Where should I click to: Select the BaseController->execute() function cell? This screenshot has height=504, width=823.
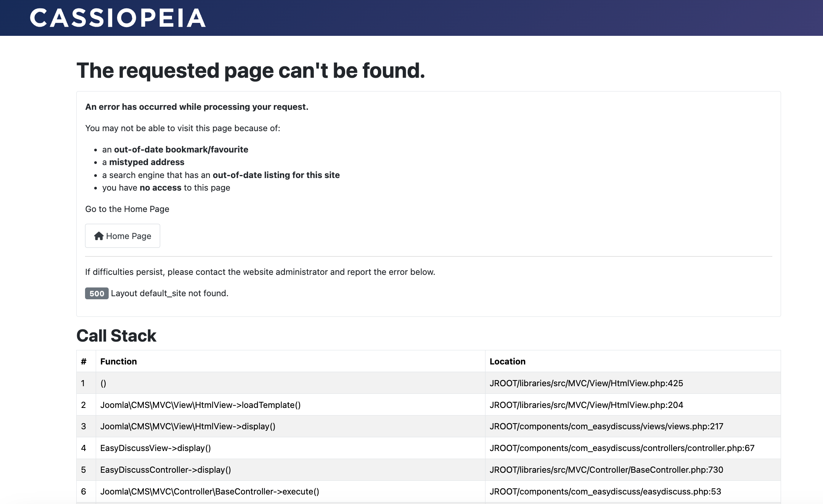coord(209,491)
